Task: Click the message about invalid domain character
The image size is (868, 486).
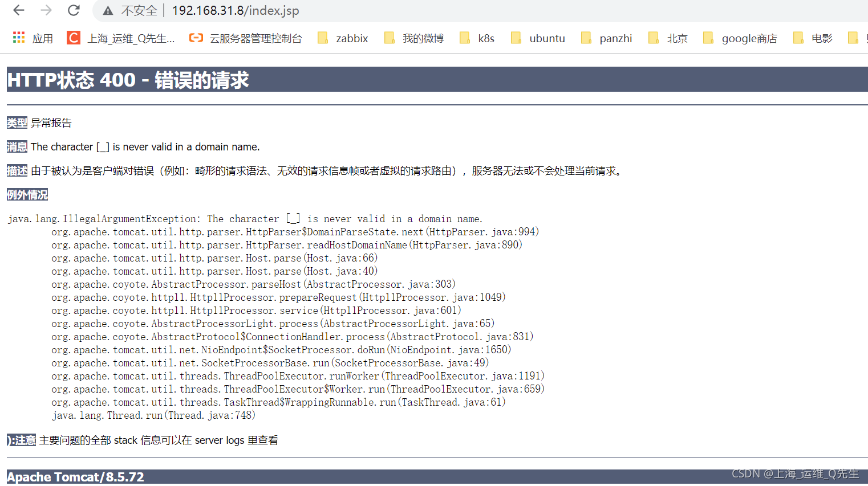Action: tap(145, 146)
